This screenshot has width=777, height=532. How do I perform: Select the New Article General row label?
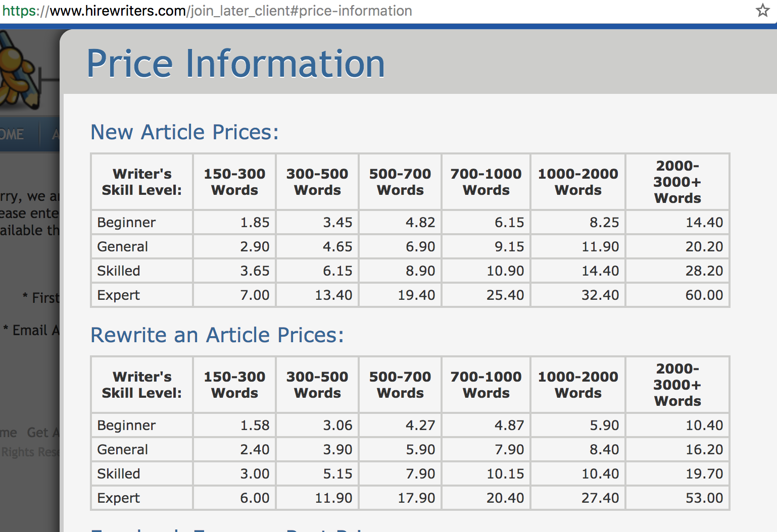point(142,246)
